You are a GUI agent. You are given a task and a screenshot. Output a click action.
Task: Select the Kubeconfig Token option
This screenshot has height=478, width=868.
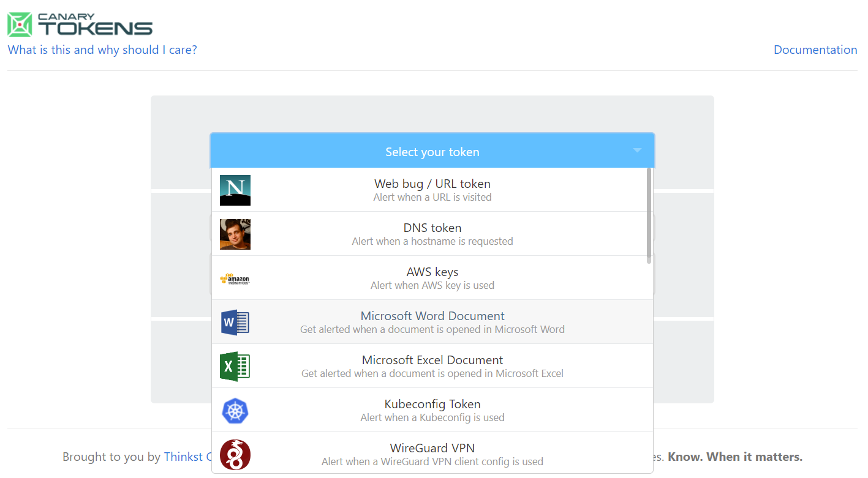[432, 410]
